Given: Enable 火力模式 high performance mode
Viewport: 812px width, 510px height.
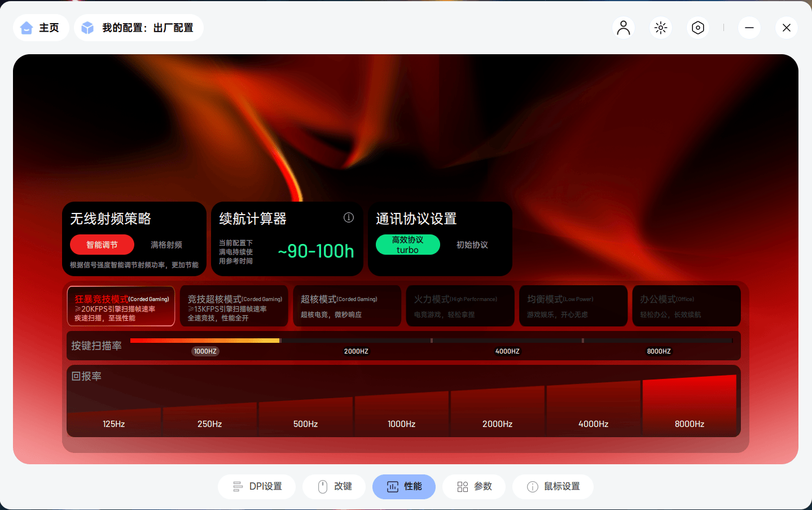Looking at the screenshot, I should tap(460, 306).
